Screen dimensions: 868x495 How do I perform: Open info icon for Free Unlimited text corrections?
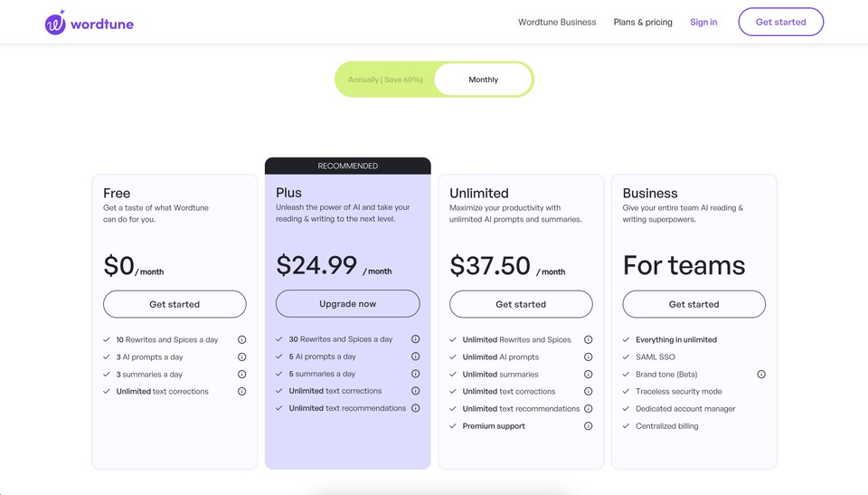point(242,391)
